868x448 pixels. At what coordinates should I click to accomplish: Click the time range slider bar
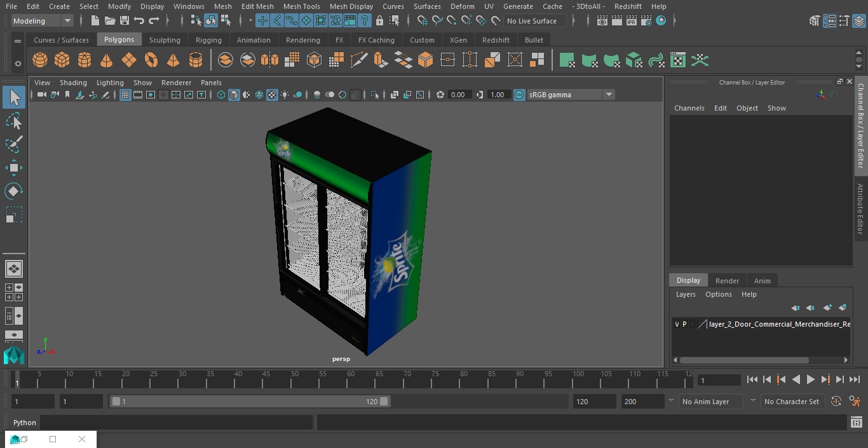pos(250,402)
